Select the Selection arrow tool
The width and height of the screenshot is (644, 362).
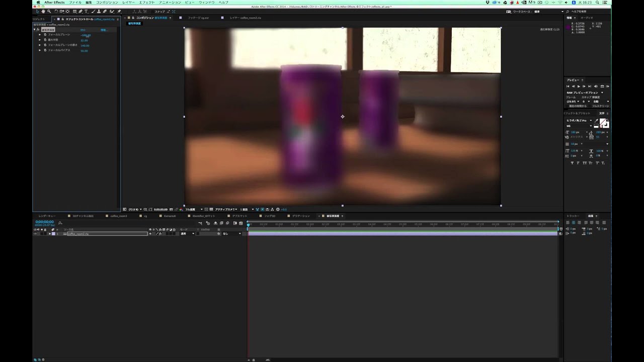37,11
